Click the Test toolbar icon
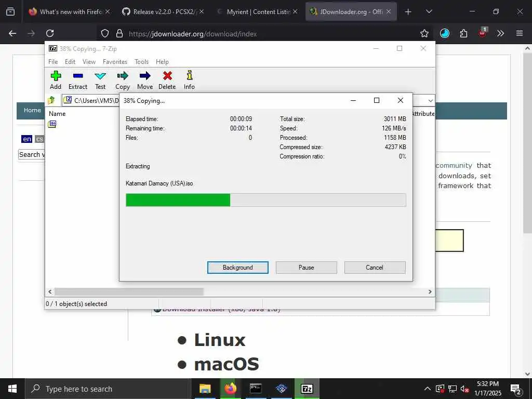 tap(100, 80)
